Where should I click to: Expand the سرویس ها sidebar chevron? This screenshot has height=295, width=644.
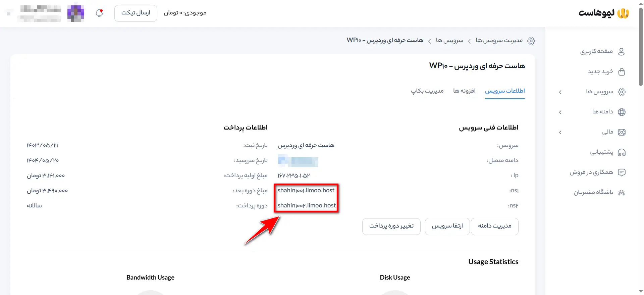click(560, 92)
